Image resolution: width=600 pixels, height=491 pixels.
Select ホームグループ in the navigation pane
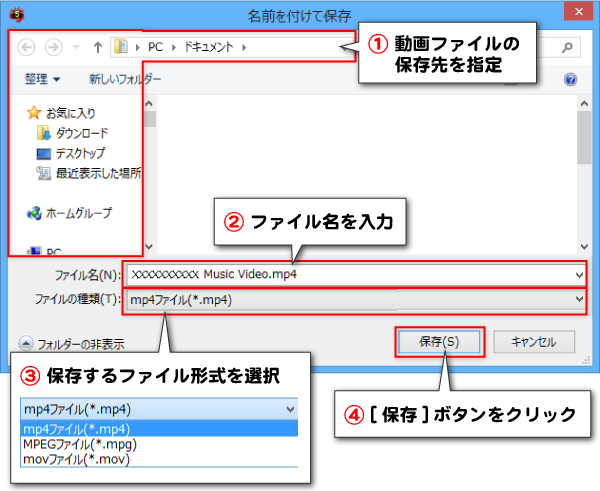78,213
